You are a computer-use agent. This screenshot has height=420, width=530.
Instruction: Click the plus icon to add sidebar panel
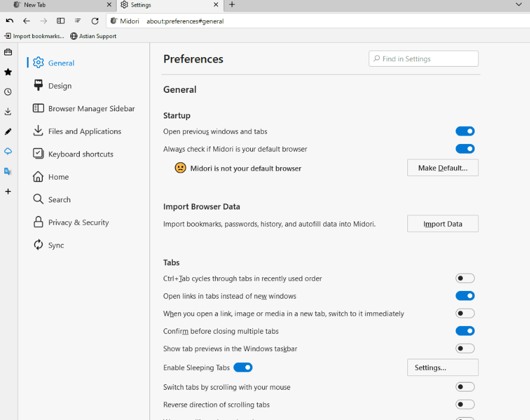8,192
